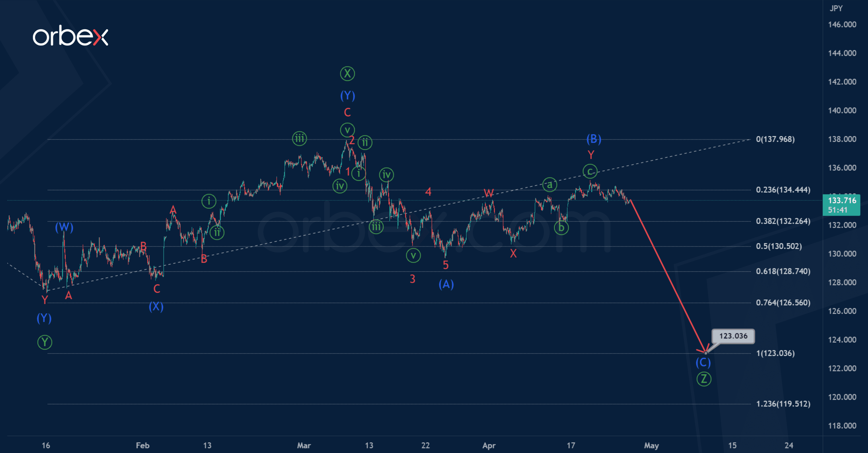Select the red W wave label

[x=489, y=193]
